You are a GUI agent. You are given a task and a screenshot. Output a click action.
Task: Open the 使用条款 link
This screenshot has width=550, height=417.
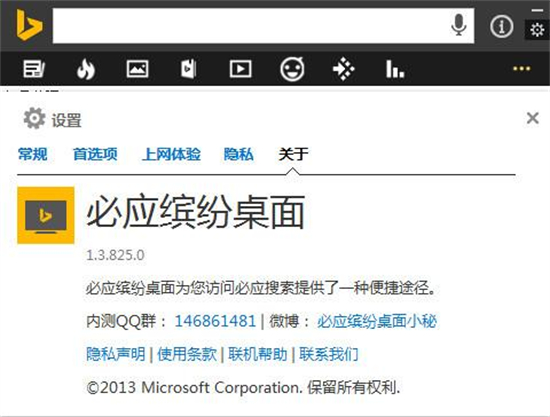click(187, 354)
